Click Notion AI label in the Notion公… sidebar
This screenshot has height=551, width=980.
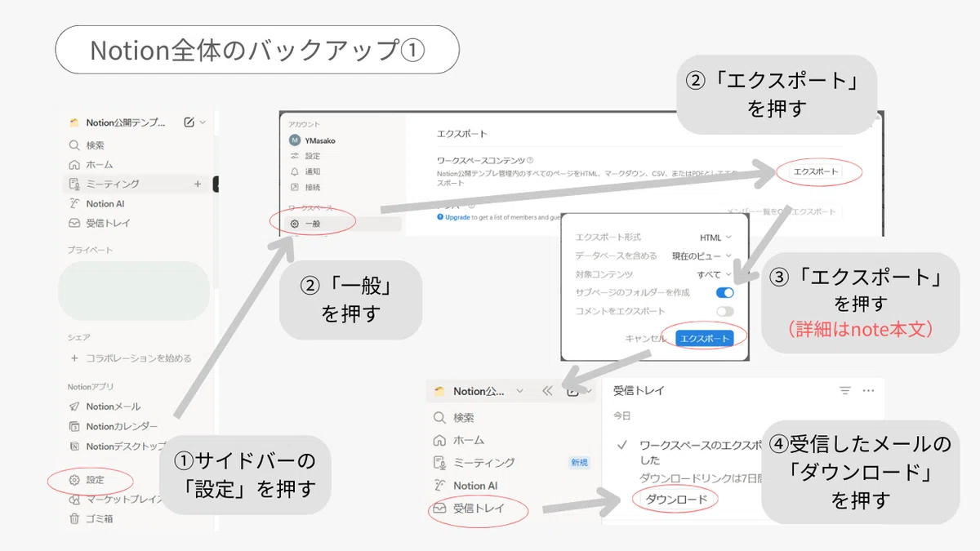pos(475,486)
